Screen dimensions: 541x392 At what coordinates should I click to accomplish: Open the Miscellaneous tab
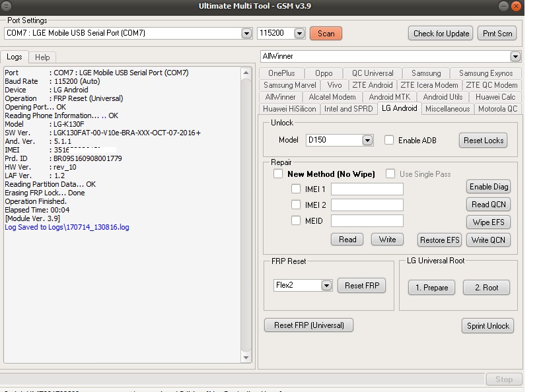coord(447,109)
